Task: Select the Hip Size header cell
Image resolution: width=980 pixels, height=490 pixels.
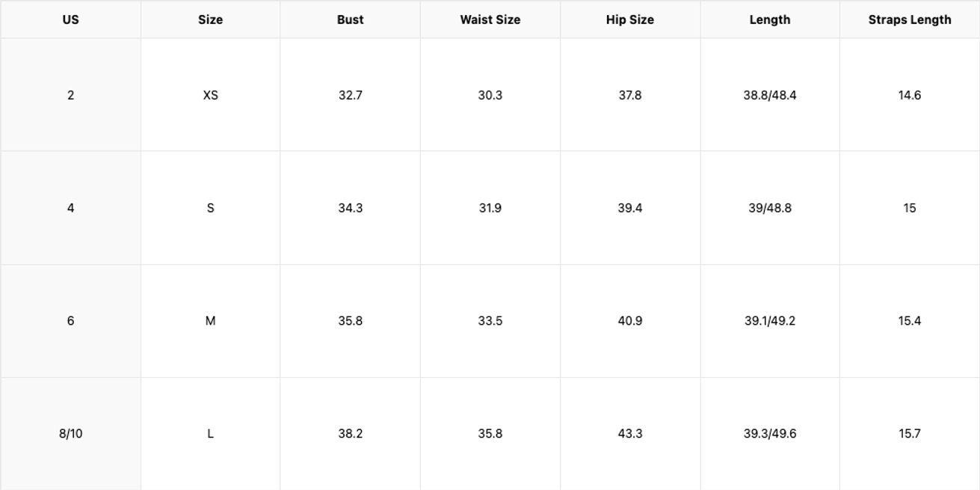Action: tap(629, 20)
